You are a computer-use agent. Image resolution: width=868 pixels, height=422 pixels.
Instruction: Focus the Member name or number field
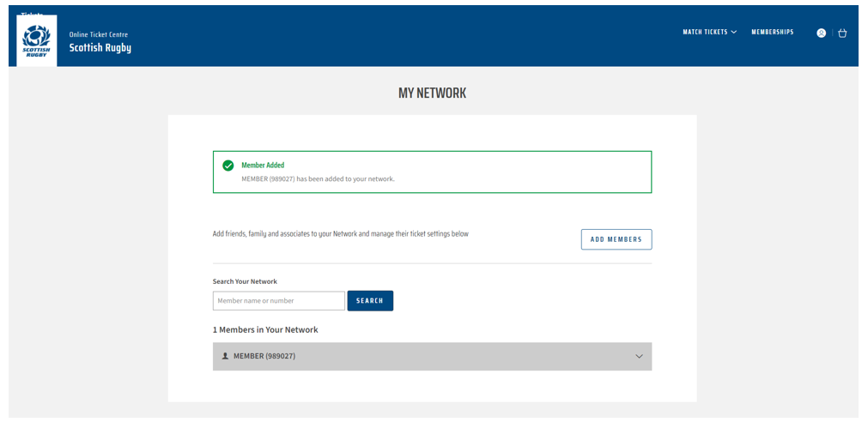(279, 301)
